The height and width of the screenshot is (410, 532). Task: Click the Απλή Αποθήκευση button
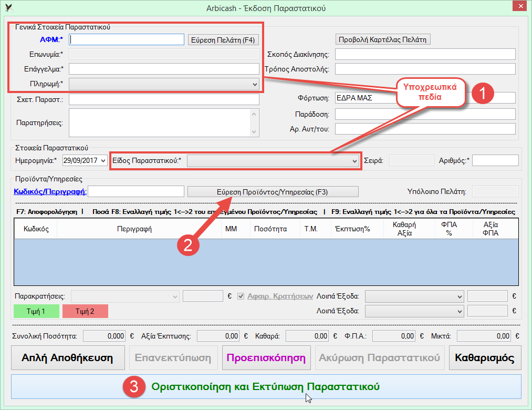68,358
